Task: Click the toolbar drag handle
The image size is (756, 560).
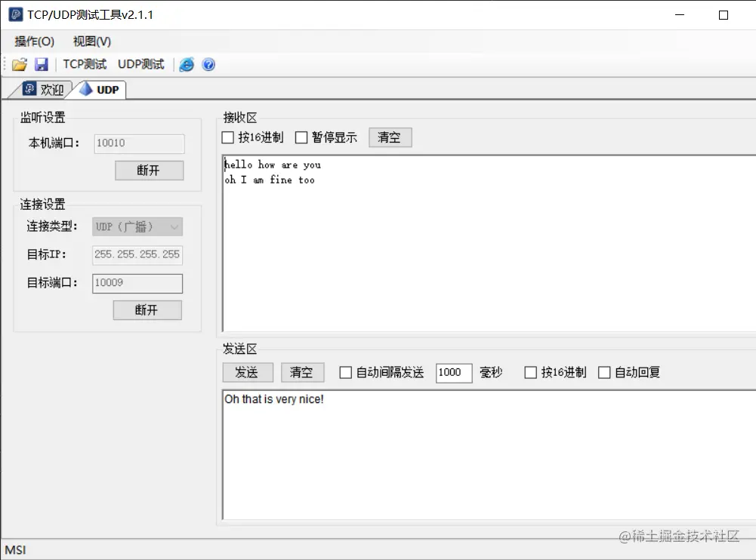Action: pyautogui.click(x=5, y=64)
